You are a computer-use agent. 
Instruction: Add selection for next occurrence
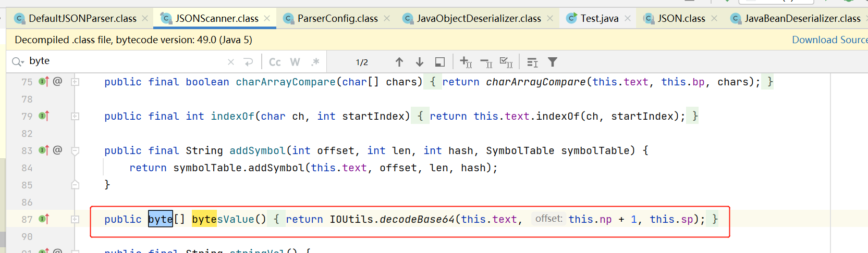pyautogui.click(x=466, y=62)
